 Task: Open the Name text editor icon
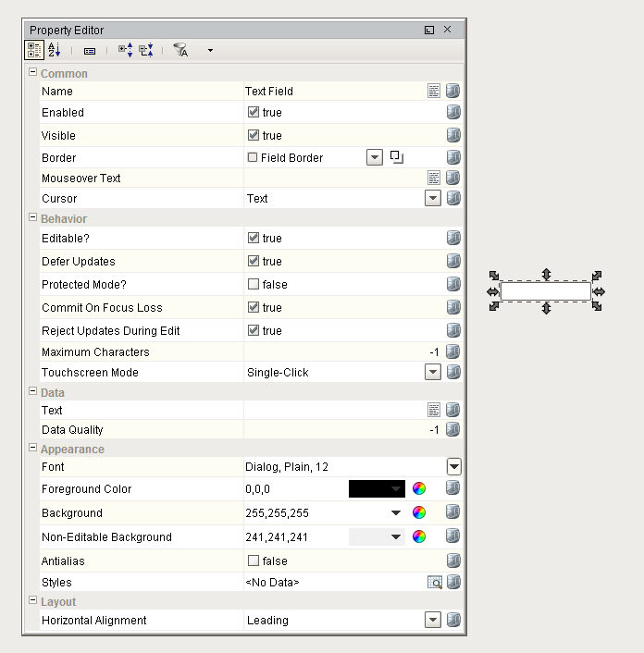[x=433, y=91]
